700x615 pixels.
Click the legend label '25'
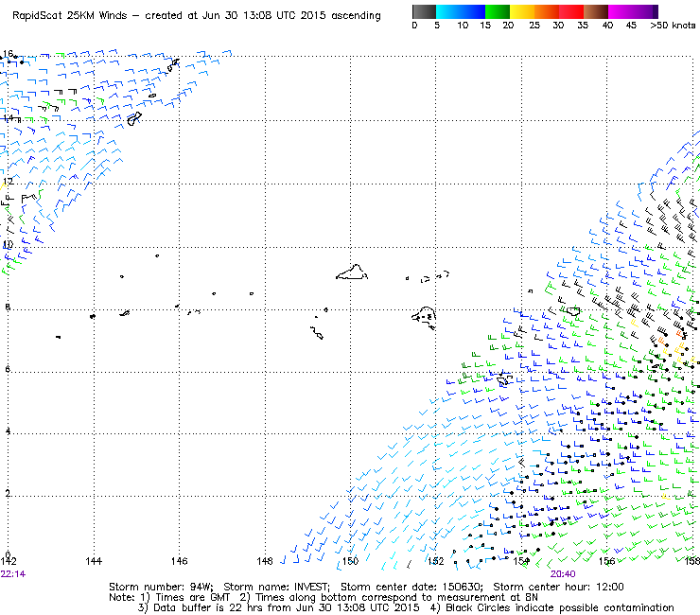(x=534, y=26)
